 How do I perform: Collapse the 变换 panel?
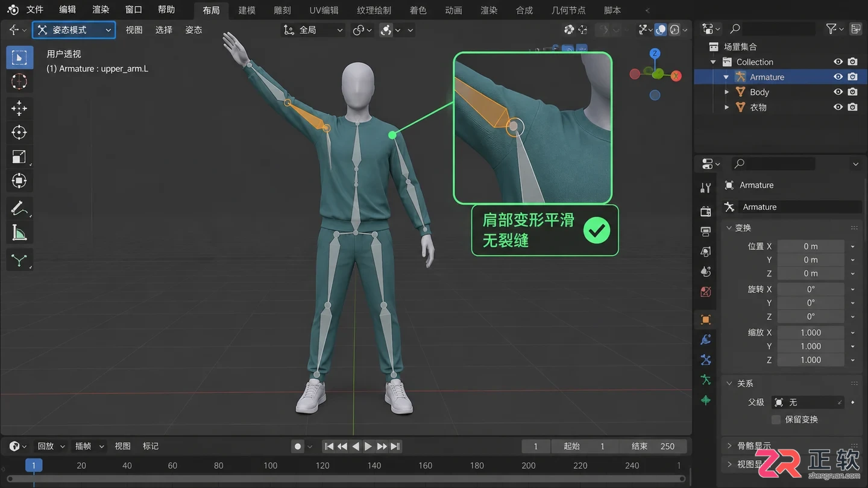[x=729, y=228]
